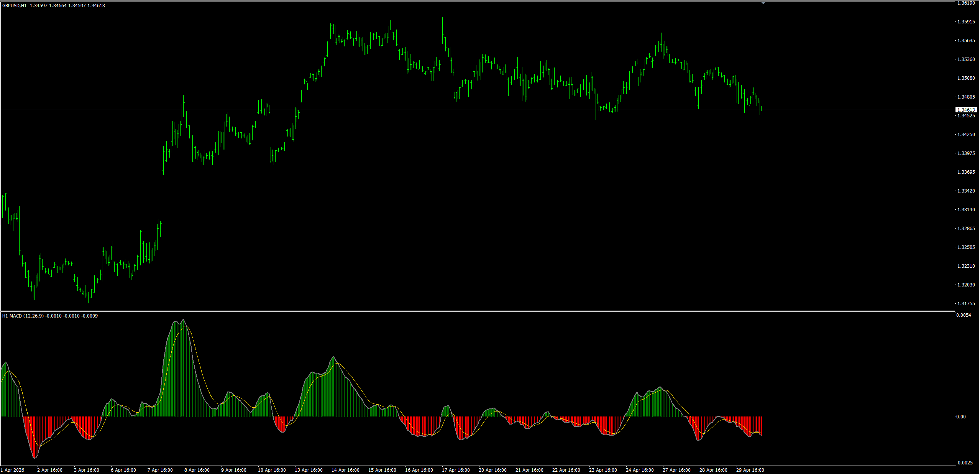Click the chart shift triangle marker
The height and width of the screenshot is (474, 980).
[x=763, y=3]
